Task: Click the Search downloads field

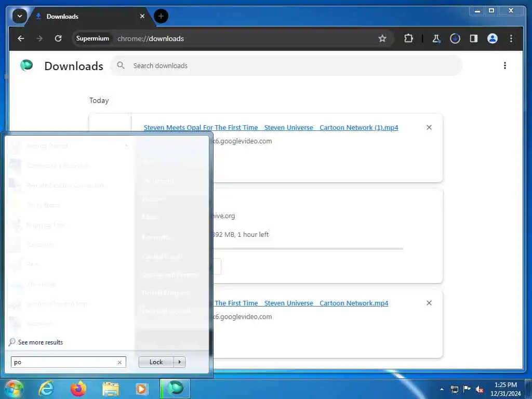Action: (286, 65)
